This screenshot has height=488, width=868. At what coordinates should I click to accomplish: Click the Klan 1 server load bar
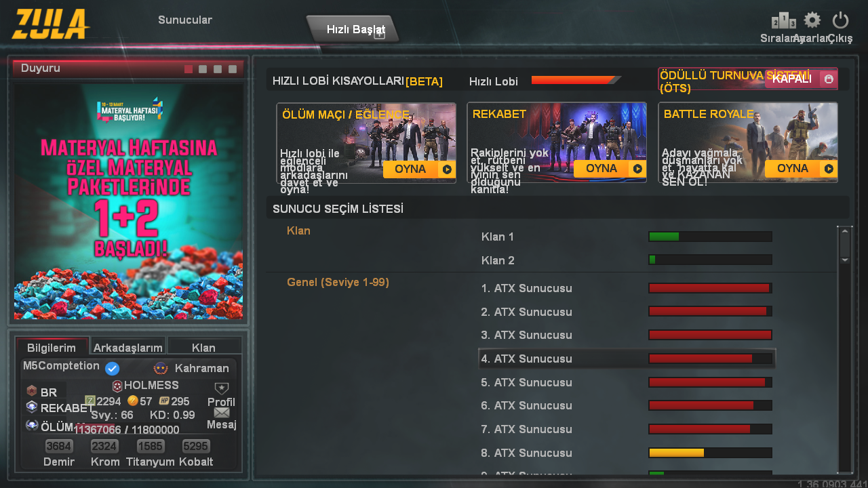[710, 237]
